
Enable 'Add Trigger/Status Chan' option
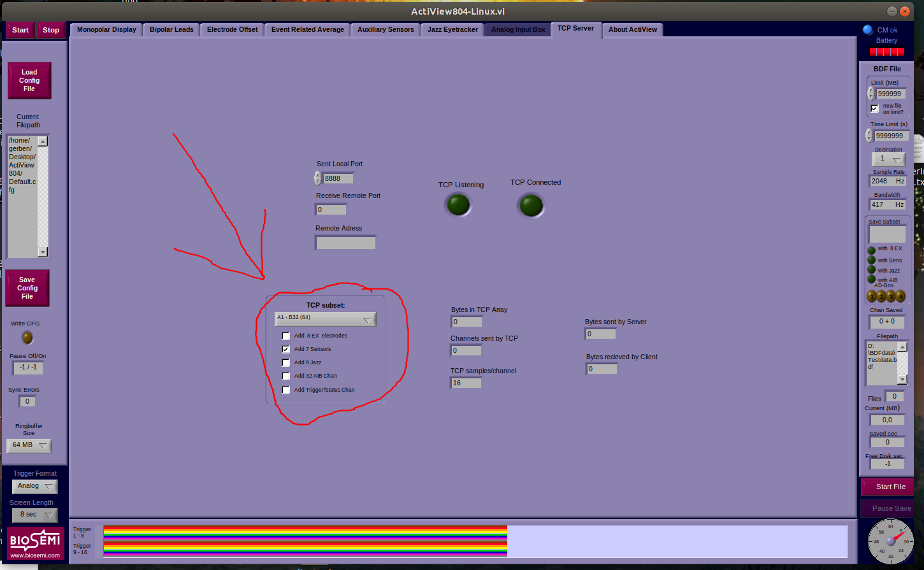coord(285,389)
